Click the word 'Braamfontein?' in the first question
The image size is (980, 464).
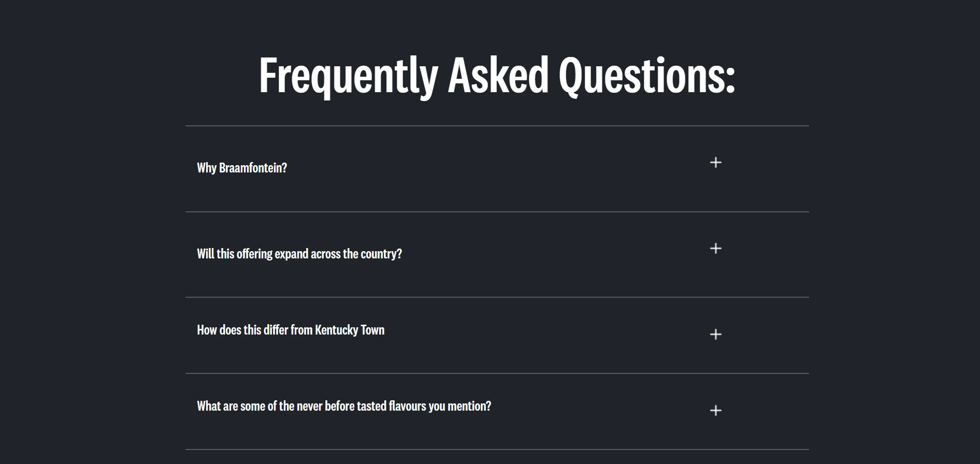(x=253, y=168)
